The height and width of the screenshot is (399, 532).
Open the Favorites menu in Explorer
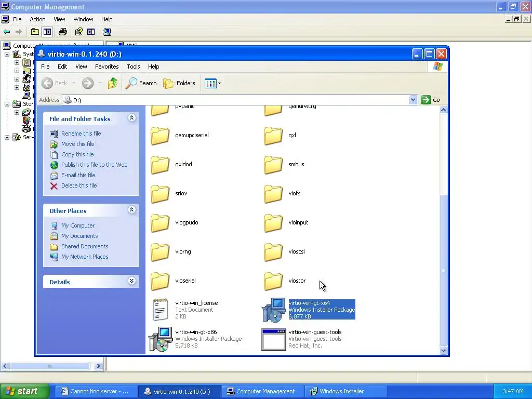click(107, 66)
